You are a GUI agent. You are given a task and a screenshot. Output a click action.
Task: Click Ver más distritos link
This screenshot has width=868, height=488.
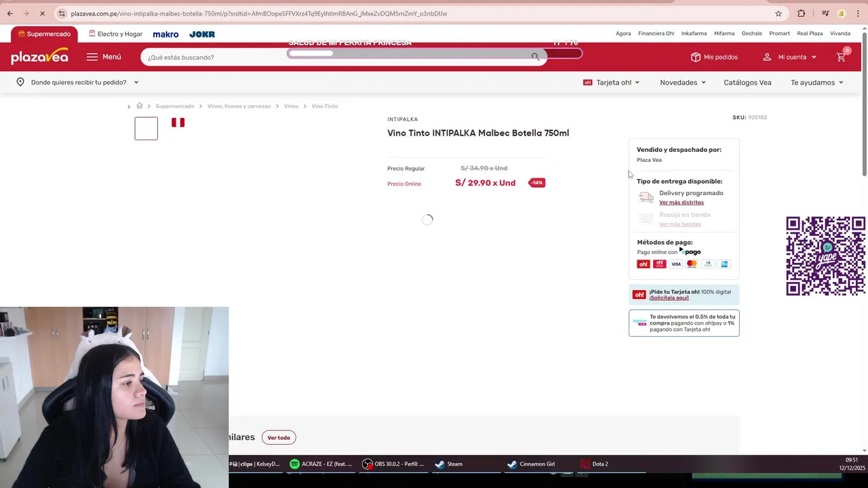682,203
